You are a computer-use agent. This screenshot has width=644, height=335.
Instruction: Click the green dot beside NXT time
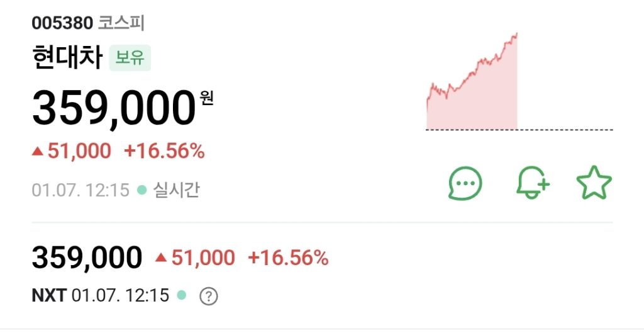point(181,295)
